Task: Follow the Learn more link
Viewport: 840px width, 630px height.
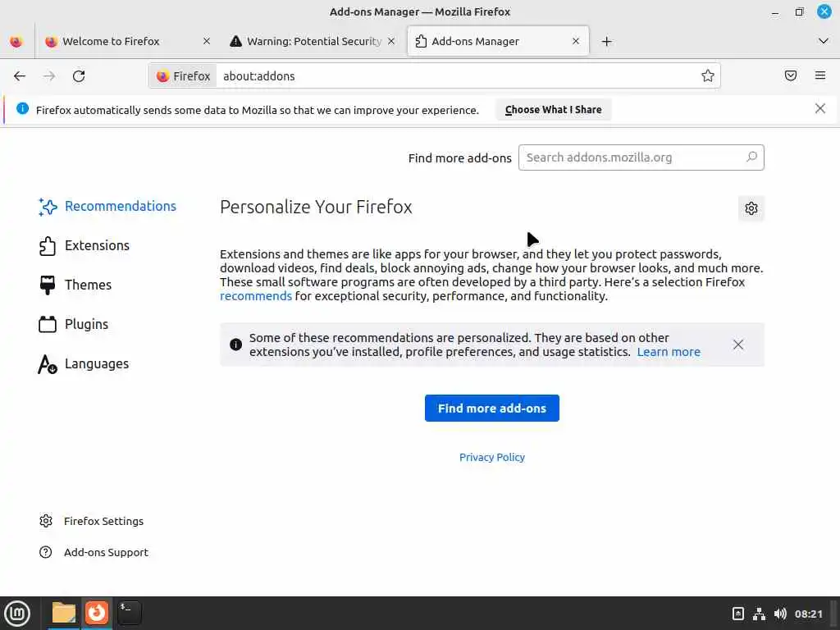Action: coord(669,352)
